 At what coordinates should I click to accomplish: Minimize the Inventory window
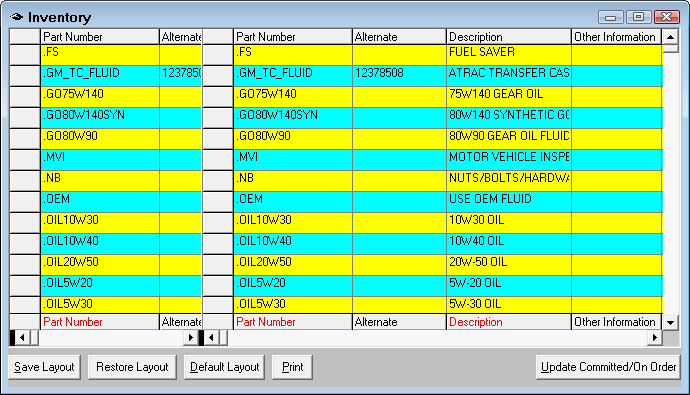coord(611,17)
